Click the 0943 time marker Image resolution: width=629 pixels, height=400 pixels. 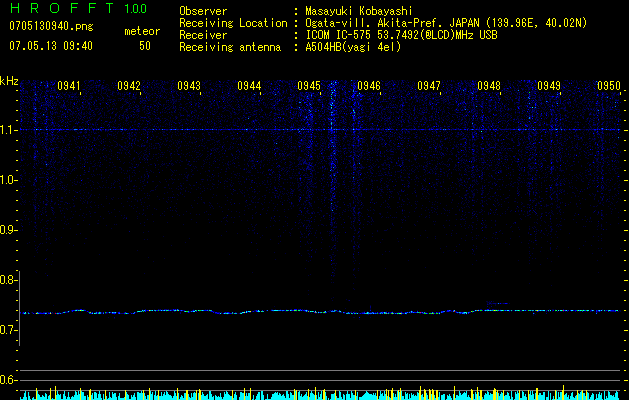pos(189,86)
